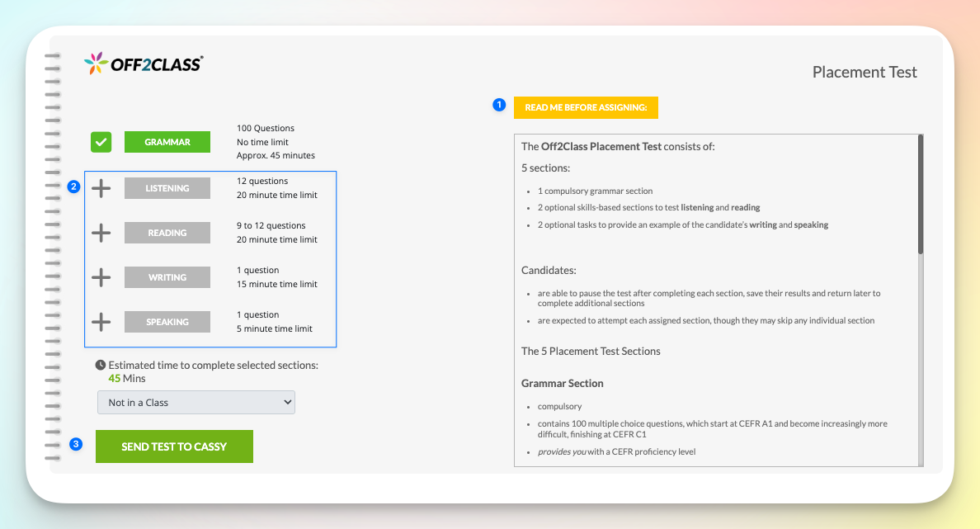Toggle the green Grammar checkbox

pos(101,142)
